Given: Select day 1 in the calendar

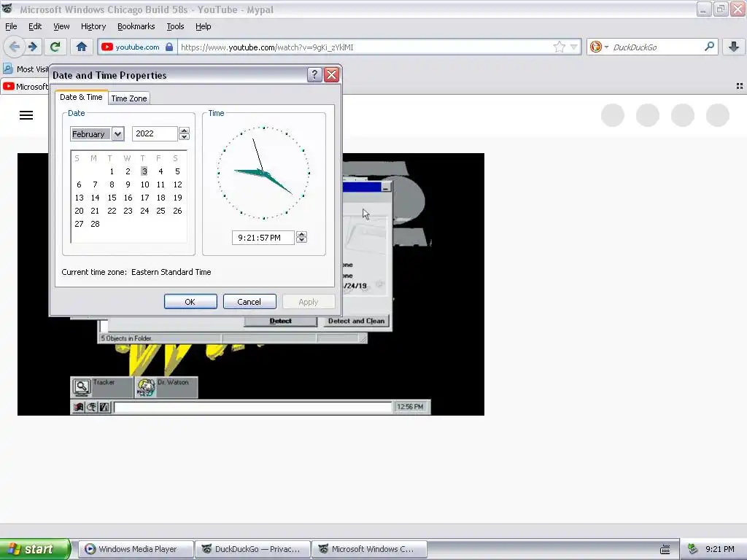Looking at the screenshot, I should [112, 171].
